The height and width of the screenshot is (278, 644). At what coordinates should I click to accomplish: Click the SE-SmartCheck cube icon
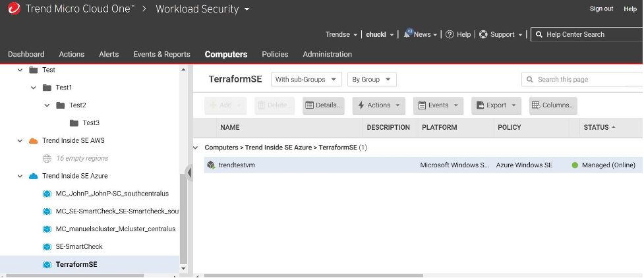[x=47, y=247]
